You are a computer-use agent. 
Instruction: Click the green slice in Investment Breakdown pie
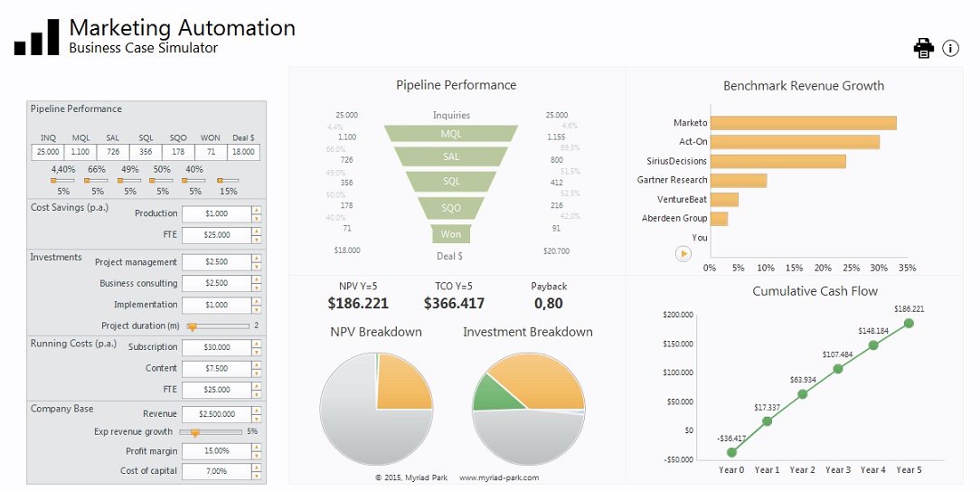point(491,392)
